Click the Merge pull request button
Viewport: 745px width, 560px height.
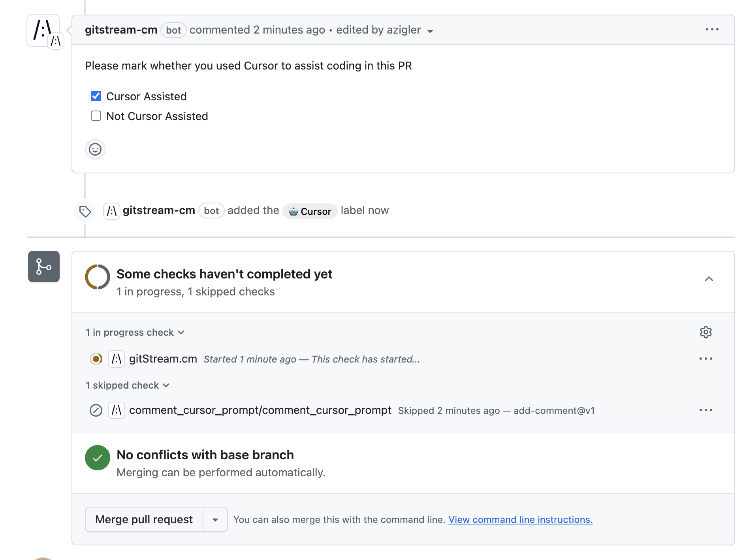[x=144, y=519]
